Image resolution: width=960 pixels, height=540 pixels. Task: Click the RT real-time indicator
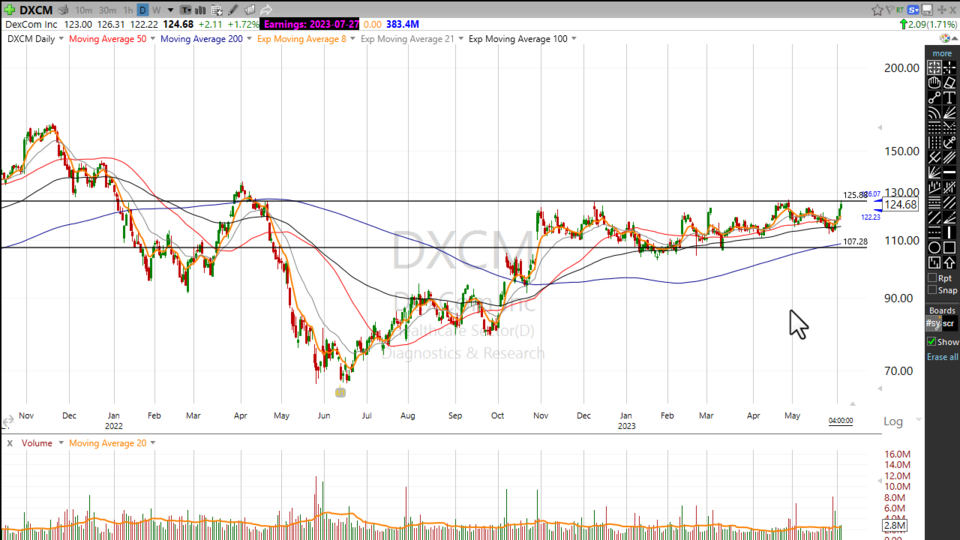pos(900,10)
